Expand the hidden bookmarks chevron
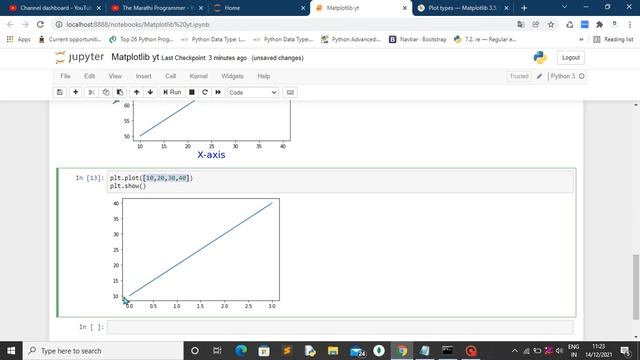This screenshot has height=360, width=640. [x=581, y=39]
